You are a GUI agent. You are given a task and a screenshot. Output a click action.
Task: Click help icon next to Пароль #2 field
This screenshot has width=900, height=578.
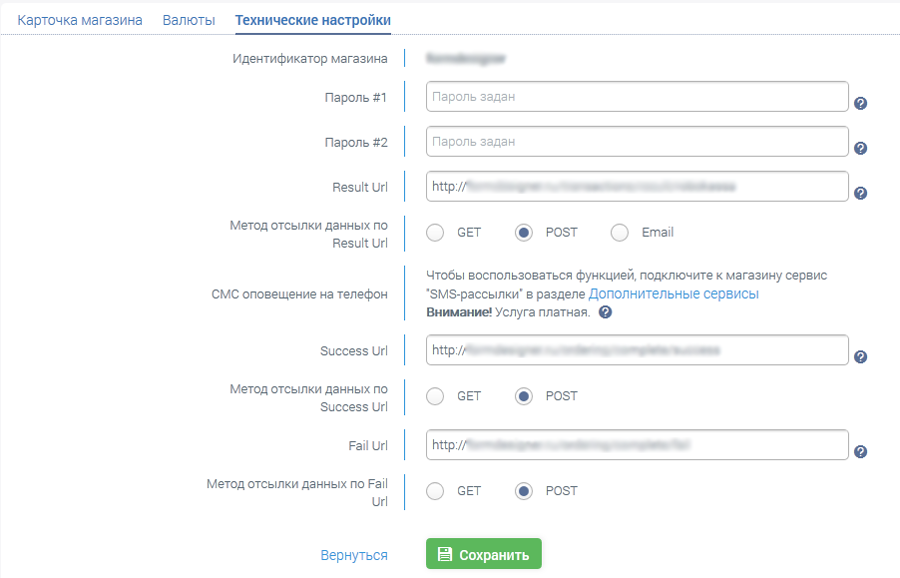pyautogui.click(x=860, y=148)
